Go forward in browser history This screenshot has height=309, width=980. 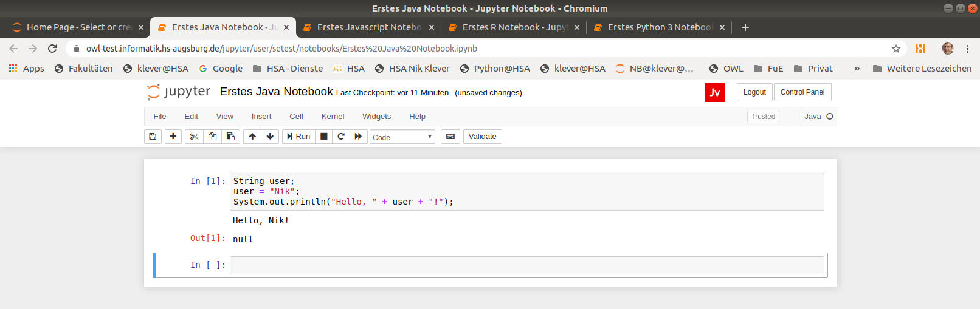33,49
